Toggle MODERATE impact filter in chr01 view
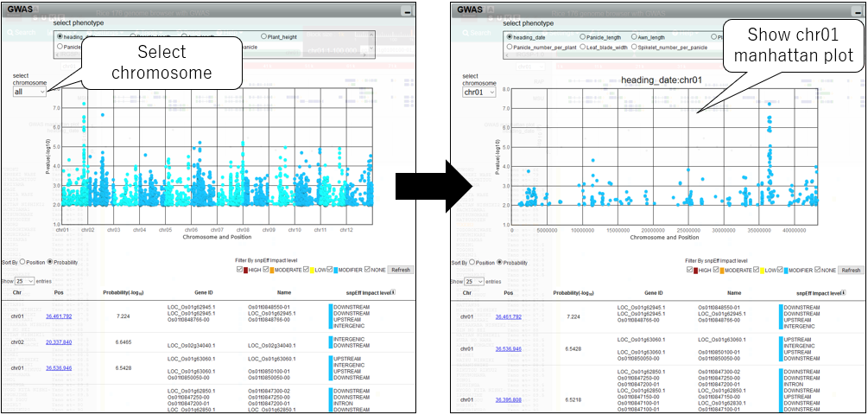Screen dimensions: 868x415 [716, 270]
